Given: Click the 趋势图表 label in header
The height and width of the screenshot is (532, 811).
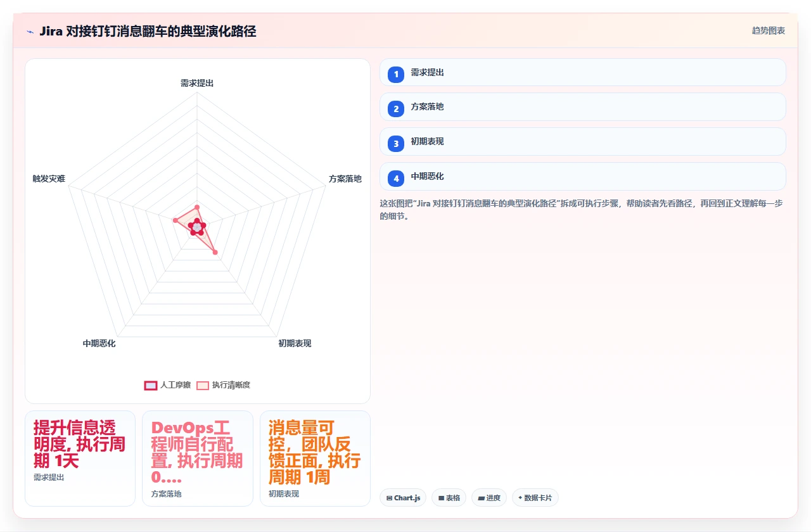Looking at the screenshot, I should tap(769, 30).
